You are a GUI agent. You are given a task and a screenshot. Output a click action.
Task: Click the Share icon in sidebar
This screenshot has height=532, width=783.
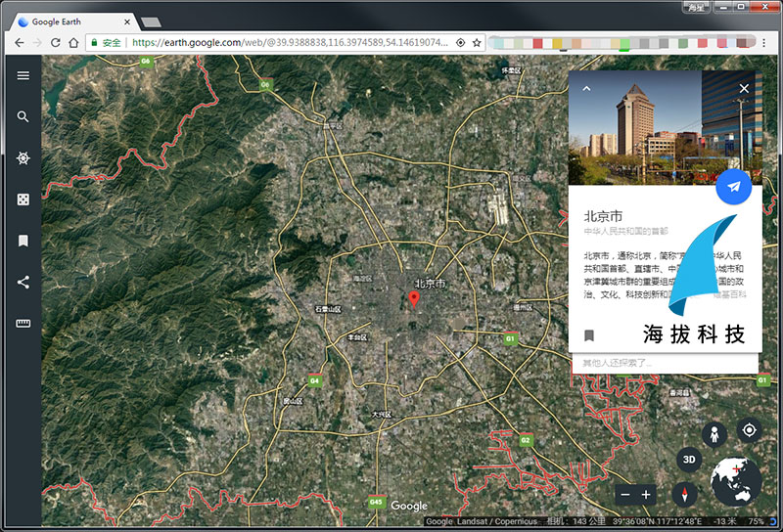[x=23, y=283]
